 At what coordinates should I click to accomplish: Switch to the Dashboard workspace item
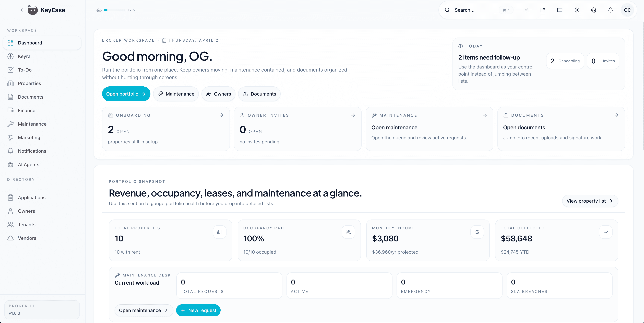30,43
